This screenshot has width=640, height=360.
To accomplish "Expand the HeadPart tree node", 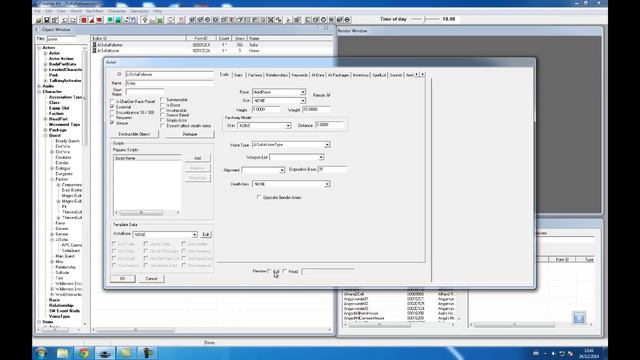I will (46, 119).
